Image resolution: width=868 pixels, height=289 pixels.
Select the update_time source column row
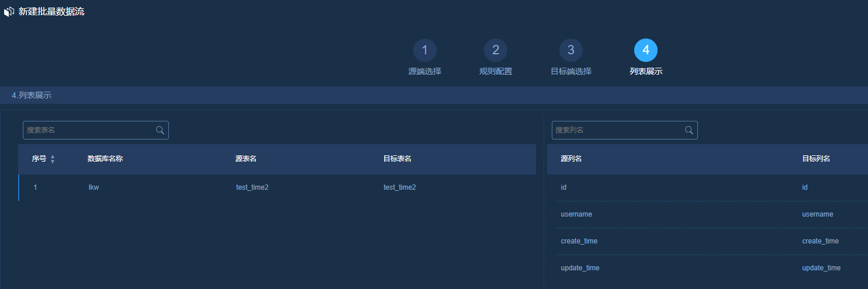tap(580, 268)
